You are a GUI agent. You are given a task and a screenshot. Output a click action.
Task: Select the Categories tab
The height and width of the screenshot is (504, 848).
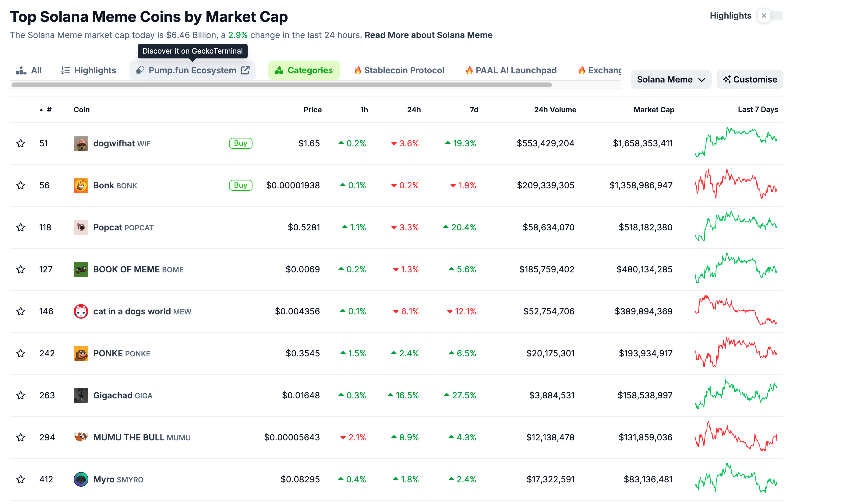coord(304,70)
